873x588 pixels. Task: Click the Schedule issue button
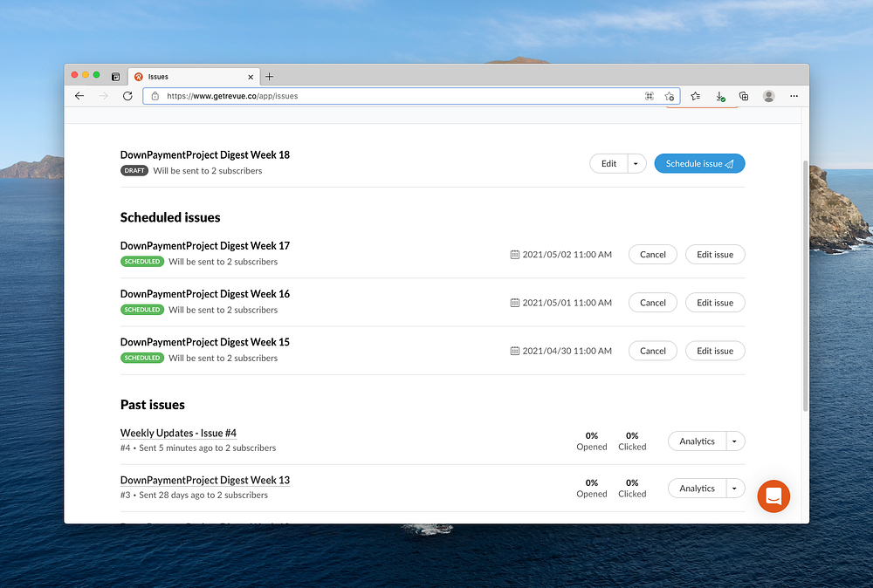(699, 163)
